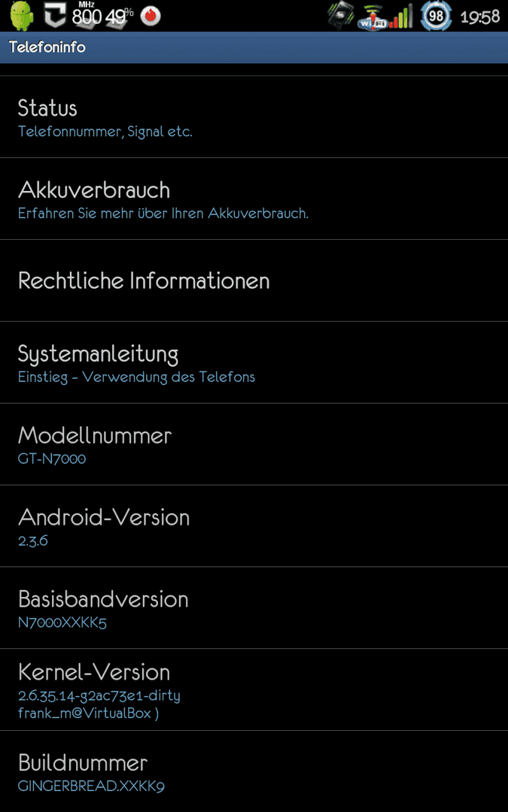
Task: Tap the red Vodafone notification icon
Action: [151, 17]
